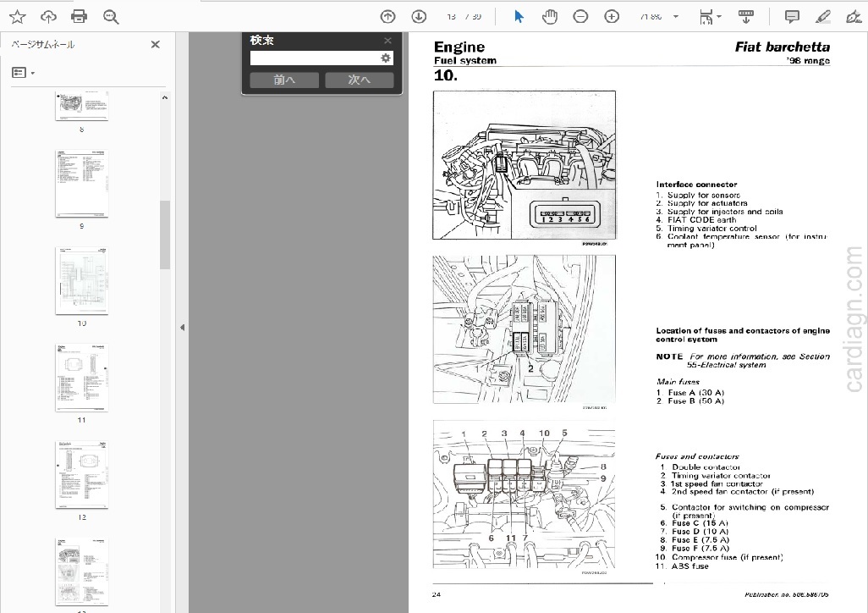Click the thumbnail panel scrollbar handle
The height and width of the screenshot is (613, 868).
[164, 235]
